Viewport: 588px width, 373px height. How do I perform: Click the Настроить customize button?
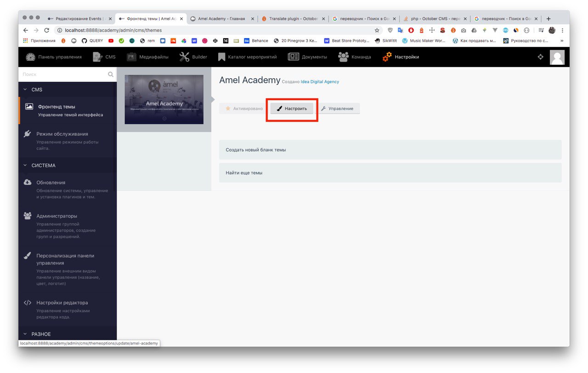(292, 109)
